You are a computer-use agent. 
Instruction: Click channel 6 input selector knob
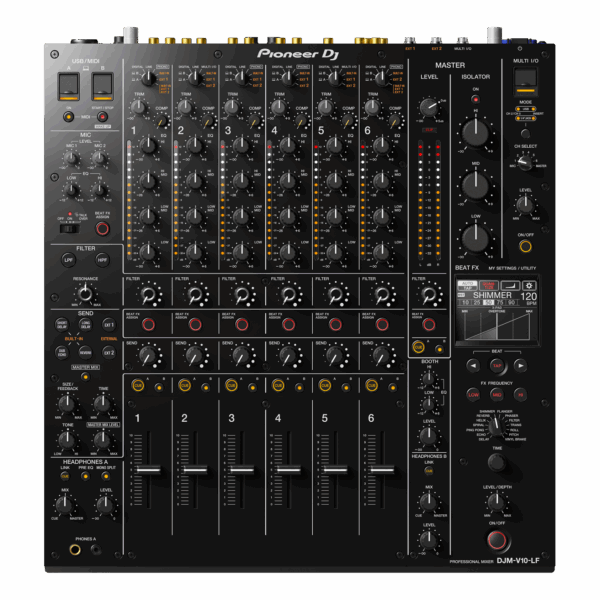[382, 78]
